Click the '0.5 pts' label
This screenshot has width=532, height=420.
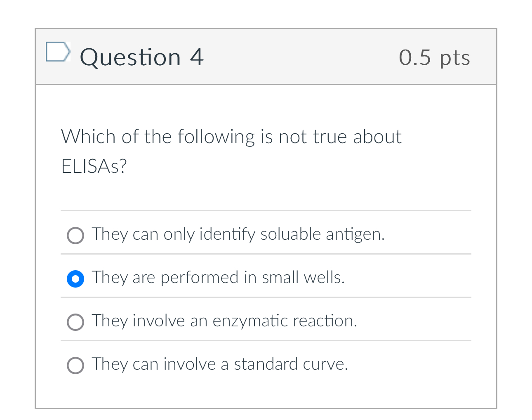coord(434,58)
